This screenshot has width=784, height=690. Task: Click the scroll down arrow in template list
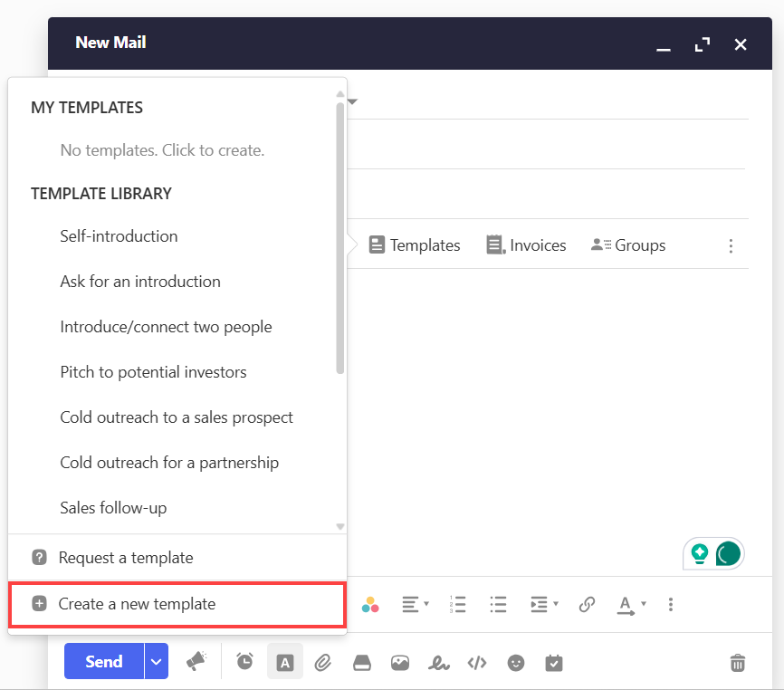340,526
